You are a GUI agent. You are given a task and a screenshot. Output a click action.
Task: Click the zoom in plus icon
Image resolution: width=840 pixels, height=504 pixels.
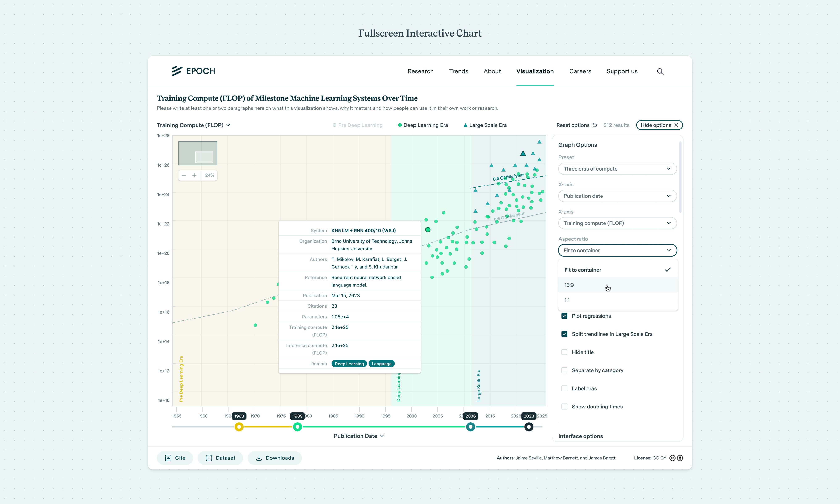tap(194, 175)
